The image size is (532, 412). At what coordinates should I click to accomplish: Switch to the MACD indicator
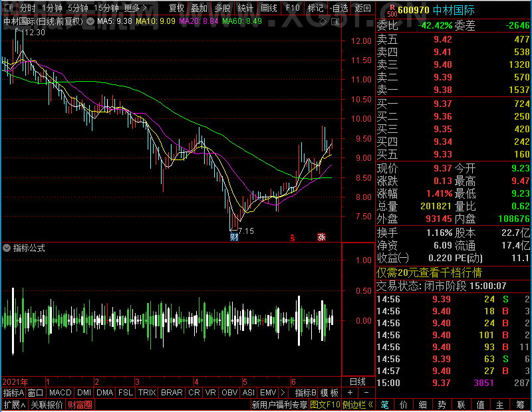click(x=61, y=393)
